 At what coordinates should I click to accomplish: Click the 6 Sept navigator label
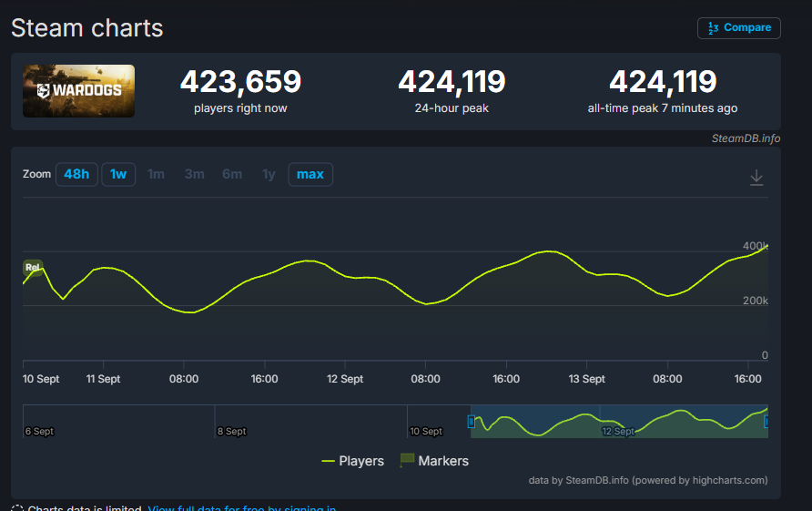(39, 431)
